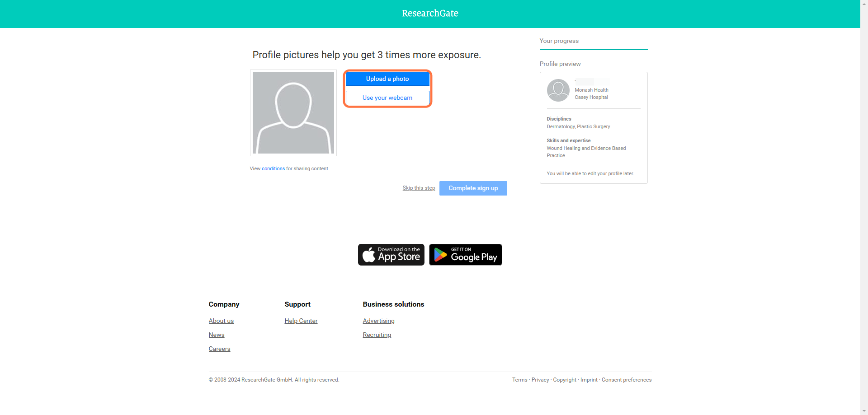Viewport: 868px width, 415px height.
Task: Open the Help Center link
Action: pos(301,321)
